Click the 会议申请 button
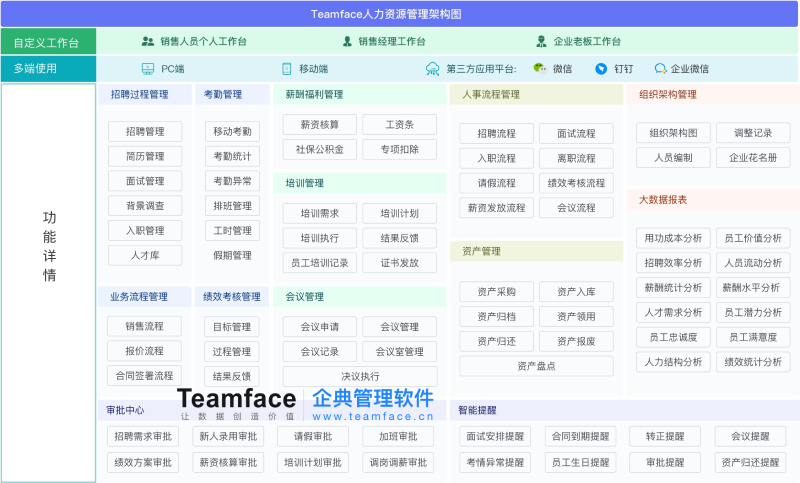The image size is (800, 483). [319, 327]
